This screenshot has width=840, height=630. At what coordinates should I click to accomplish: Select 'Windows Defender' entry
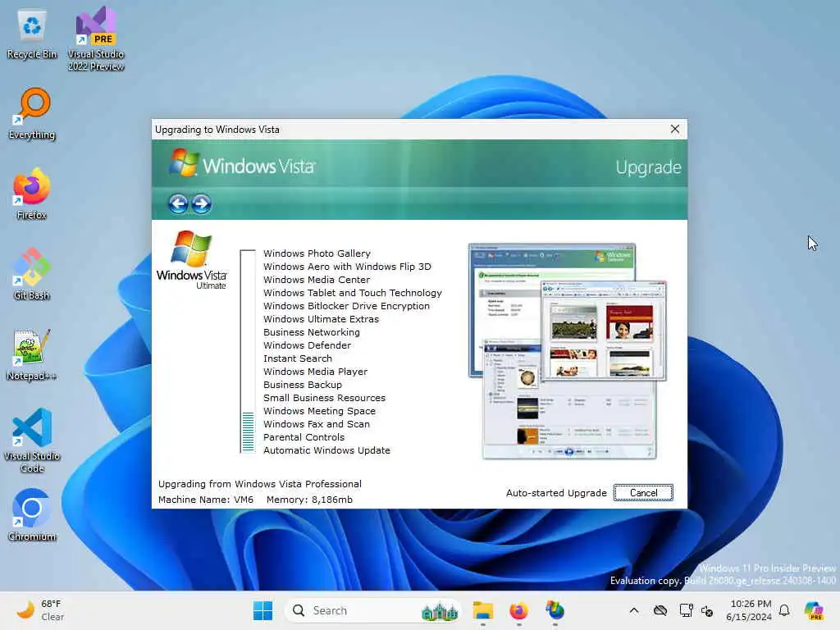307,345
